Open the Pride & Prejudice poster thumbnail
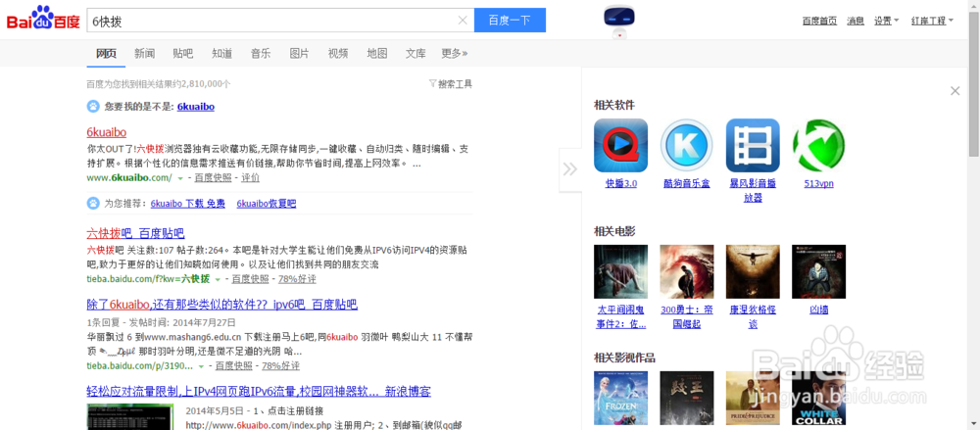 (753, 398)
